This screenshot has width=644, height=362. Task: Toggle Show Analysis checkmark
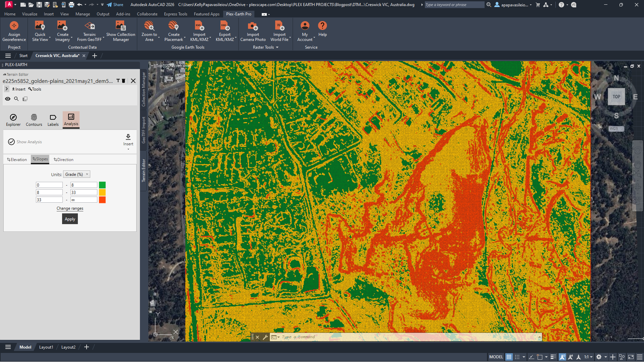click(x=11, y=142)
